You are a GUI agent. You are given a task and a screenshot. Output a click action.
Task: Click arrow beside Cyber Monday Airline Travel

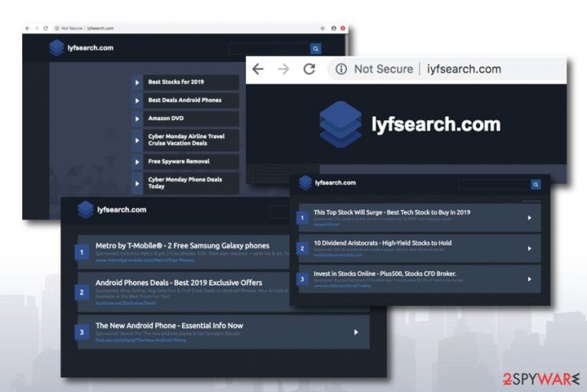pyautogui.click(x=137, y=140)
